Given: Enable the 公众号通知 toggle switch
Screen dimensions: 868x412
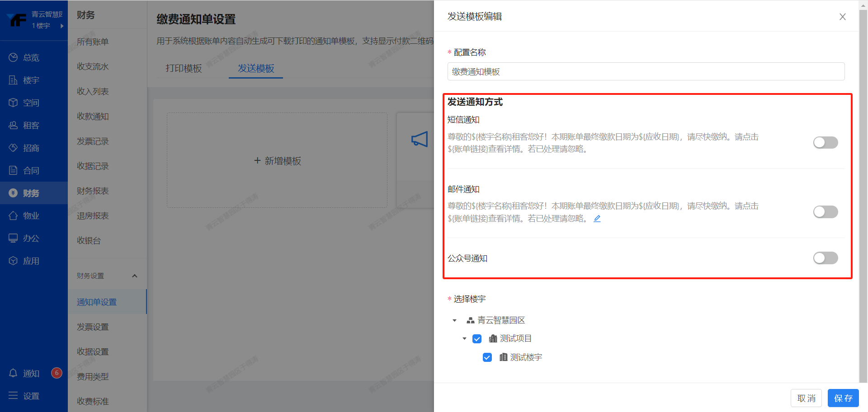Looking at the screenshot, I should click(x=825, y=258).
